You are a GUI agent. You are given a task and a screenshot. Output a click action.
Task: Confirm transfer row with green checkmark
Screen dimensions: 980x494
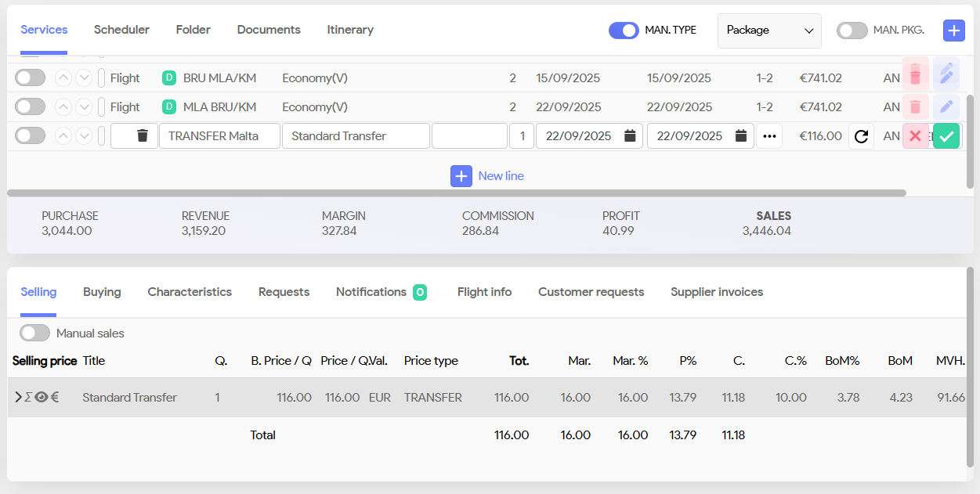946,136
